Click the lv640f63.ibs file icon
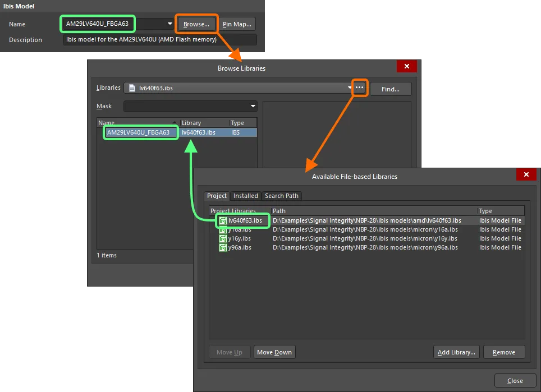This screenshot has width=541, height=392. (x=223, y=220)
